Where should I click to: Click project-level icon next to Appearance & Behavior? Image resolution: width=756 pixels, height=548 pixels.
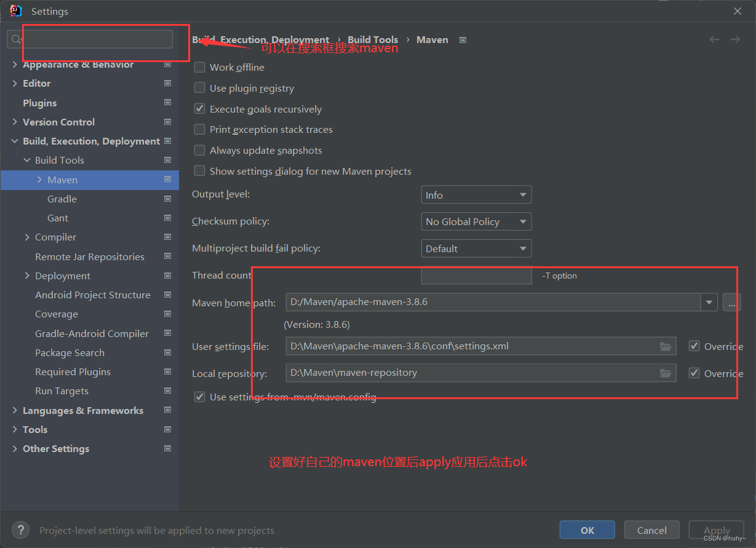pos(167,64)
